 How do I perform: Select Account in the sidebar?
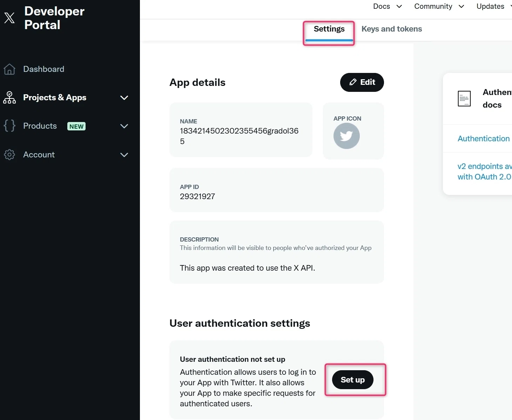[39, 155]
